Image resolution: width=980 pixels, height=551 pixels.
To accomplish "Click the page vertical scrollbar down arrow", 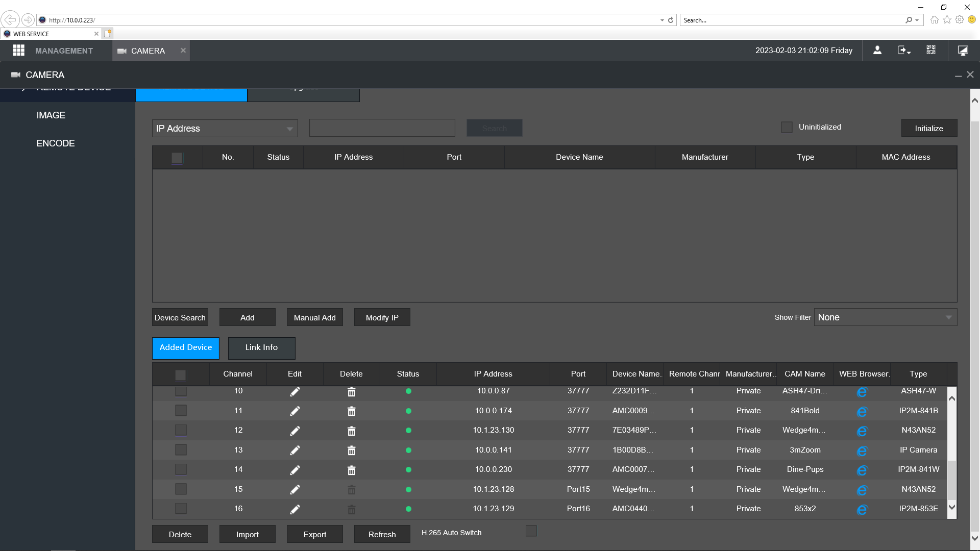I will click(974, 537).
